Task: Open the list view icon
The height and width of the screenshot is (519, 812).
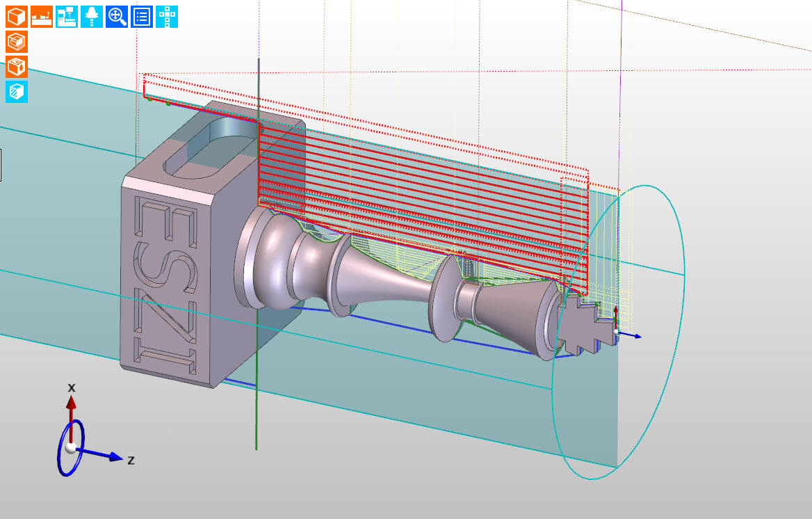Action: click(142, 17)
